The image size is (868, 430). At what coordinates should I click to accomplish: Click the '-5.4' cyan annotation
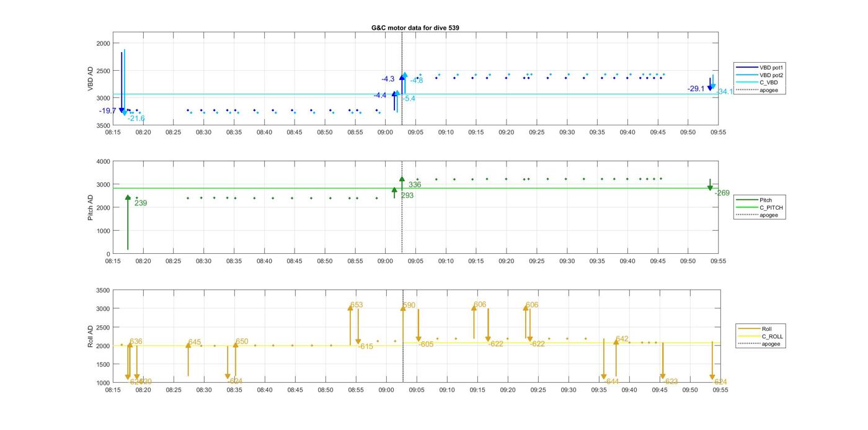pyautogui.click(x=409, y=99)
